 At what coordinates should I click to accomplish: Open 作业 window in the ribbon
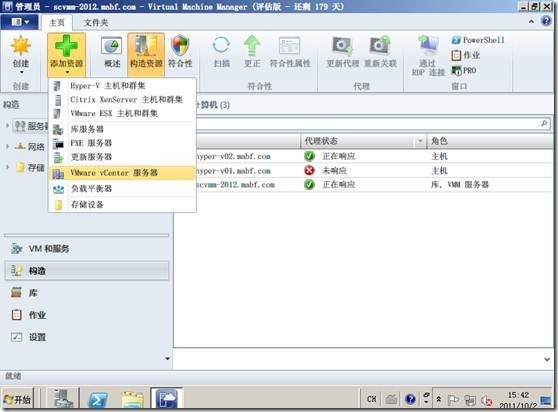[466, 55]
